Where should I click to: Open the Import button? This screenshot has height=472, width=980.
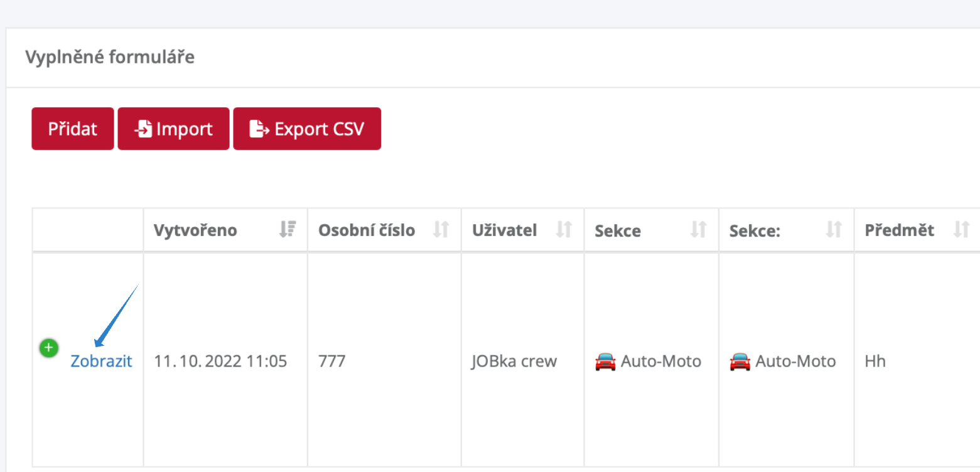point(174,129)
